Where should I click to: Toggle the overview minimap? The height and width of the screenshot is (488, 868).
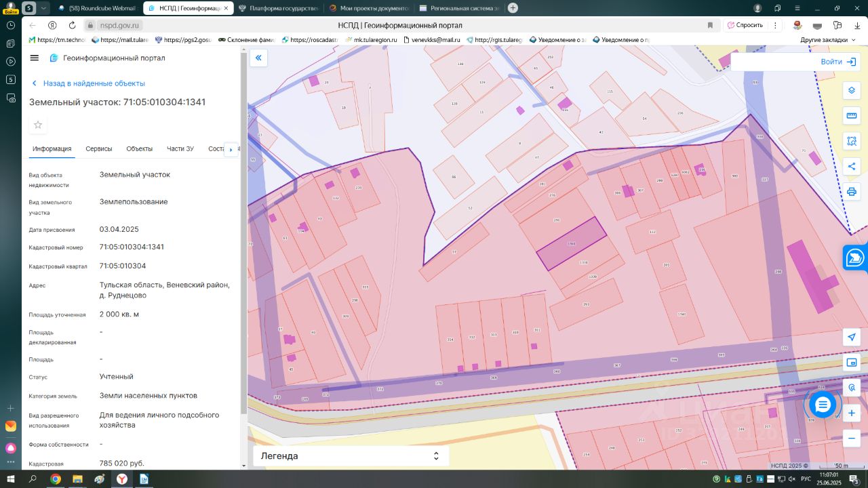852,363
